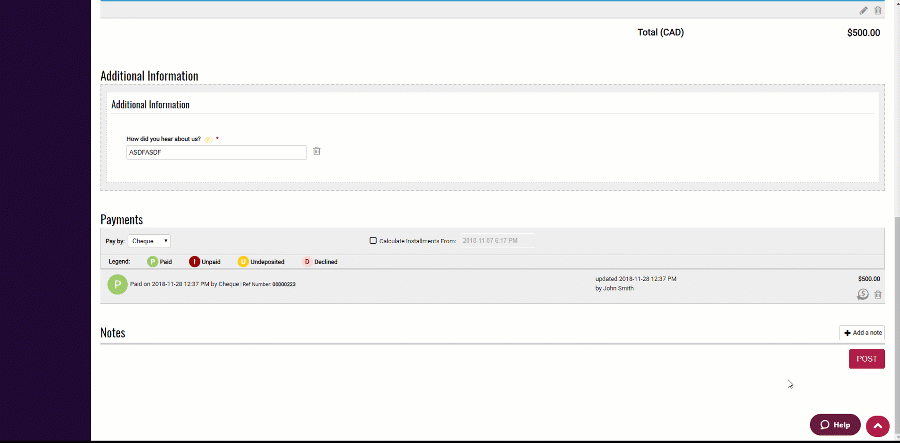
Task: Delete the $500.00 cheque payment
Action: 878,295
